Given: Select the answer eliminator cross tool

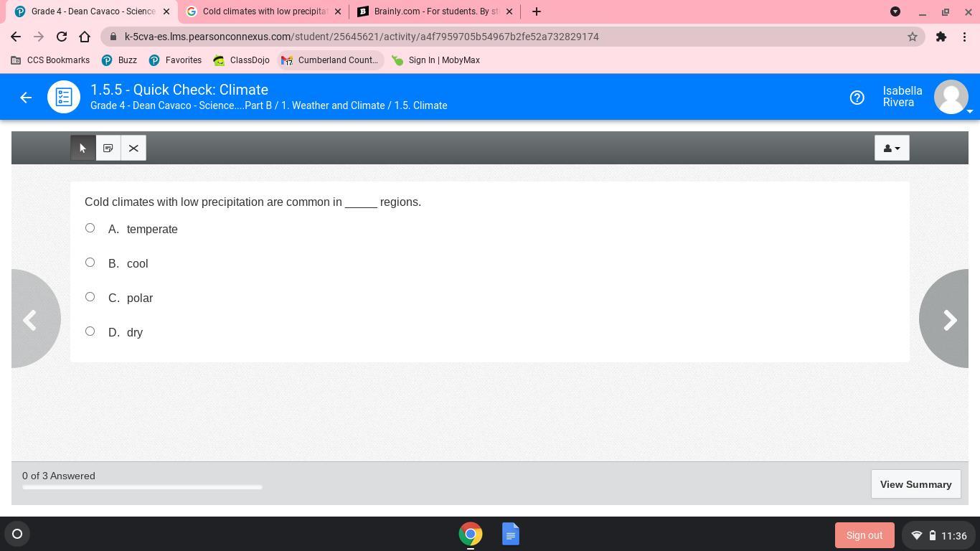Looking at the screenshot, I should point(133,148).
